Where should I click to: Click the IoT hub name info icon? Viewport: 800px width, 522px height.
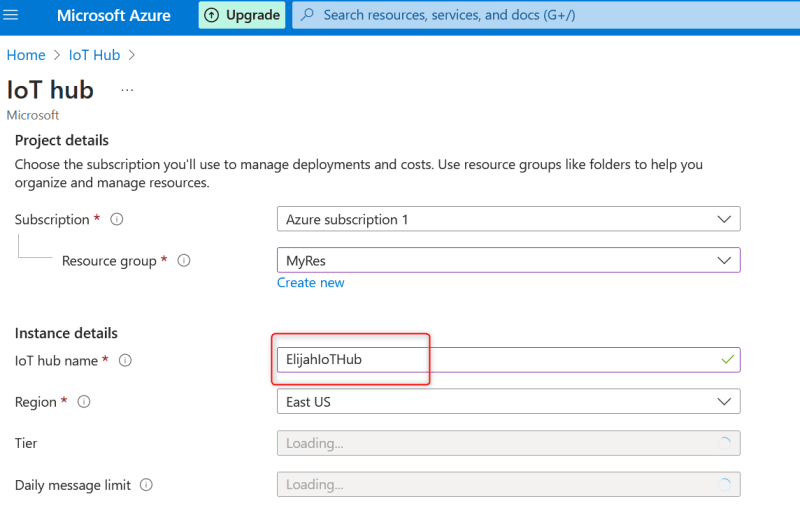point(125,361)
